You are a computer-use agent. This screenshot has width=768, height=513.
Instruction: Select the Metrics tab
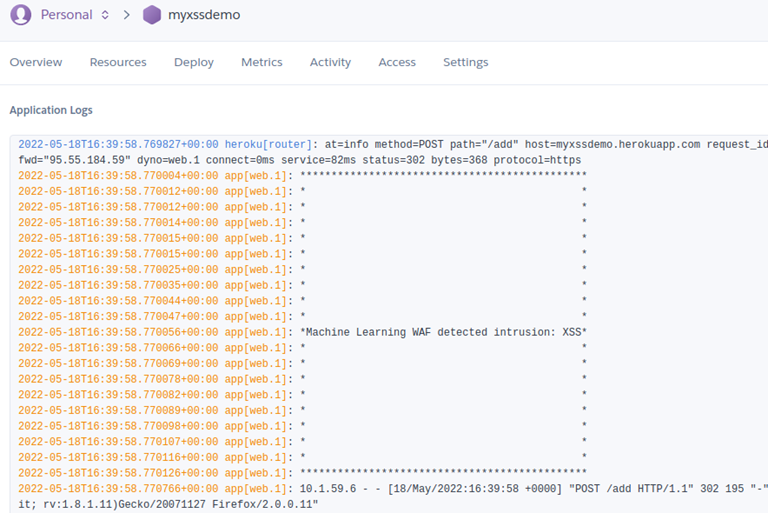tap(262, 62)
